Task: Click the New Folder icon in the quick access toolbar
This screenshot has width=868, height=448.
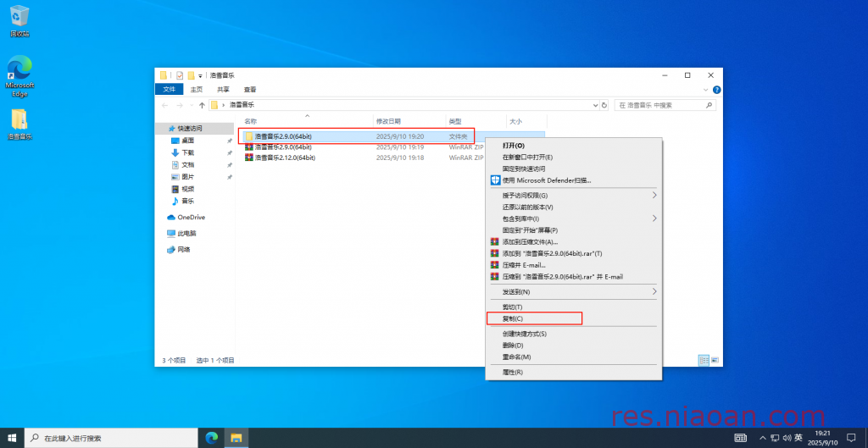Action: tap(191, 75)
